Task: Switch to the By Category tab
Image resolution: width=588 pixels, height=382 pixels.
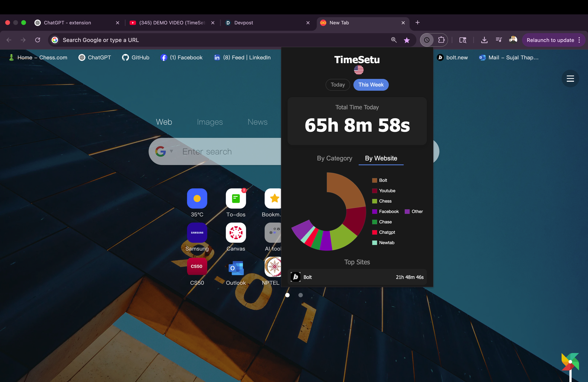Action: (x=335, y=158)
